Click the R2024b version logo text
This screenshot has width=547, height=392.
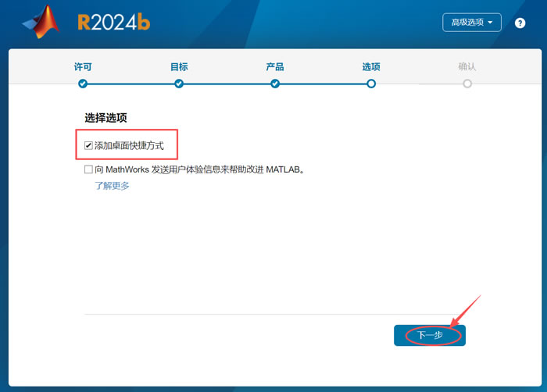113,23
